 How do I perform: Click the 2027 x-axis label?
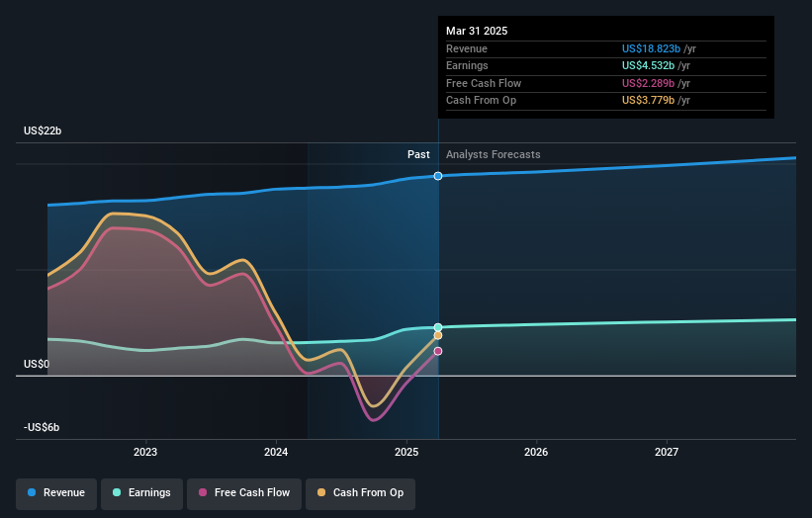pos(667,452)
